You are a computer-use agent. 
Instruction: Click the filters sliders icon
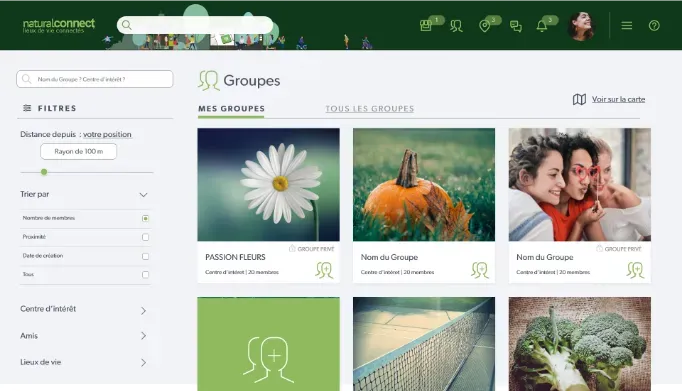tap(27, 108)
